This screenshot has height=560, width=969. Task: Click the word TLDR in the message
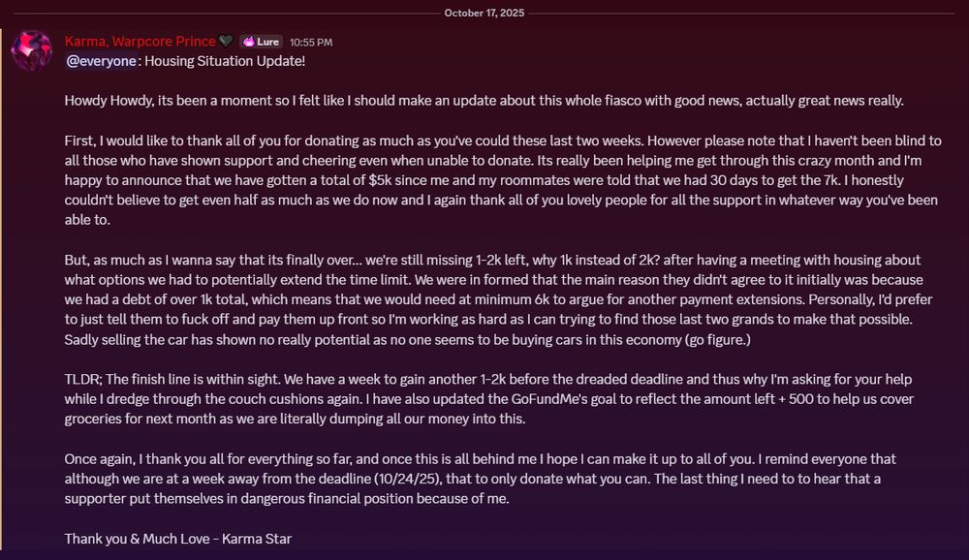coord(79,379)
